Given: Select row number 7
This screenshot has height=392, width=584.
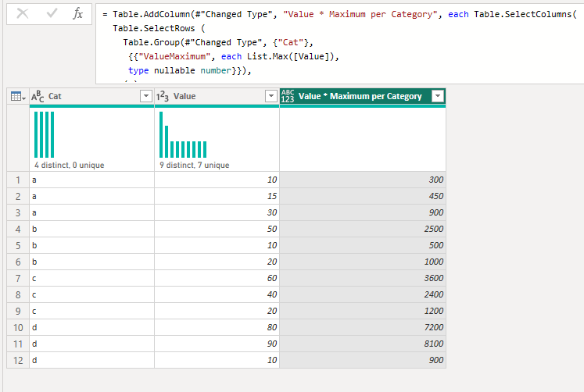Looking at the screenshot, I should [17, 278].
